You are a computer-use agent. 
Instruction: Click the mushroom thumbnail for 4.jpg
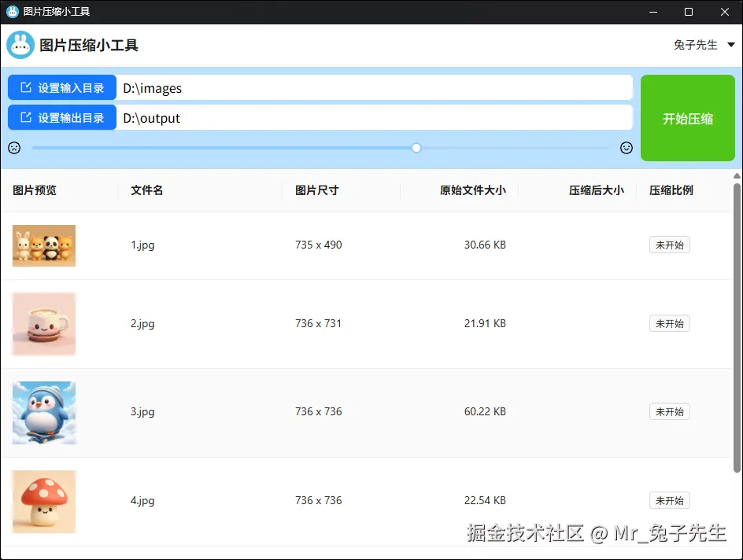[x=44, y=500]
